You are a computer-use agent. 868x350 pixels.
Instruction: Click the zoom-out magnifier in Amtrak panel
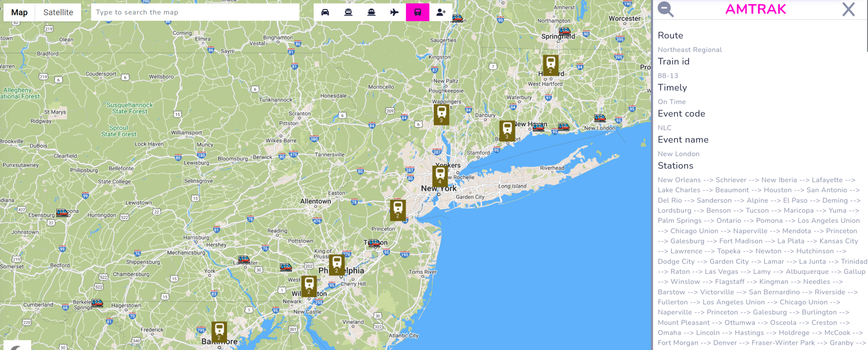(x=665, y=9)
